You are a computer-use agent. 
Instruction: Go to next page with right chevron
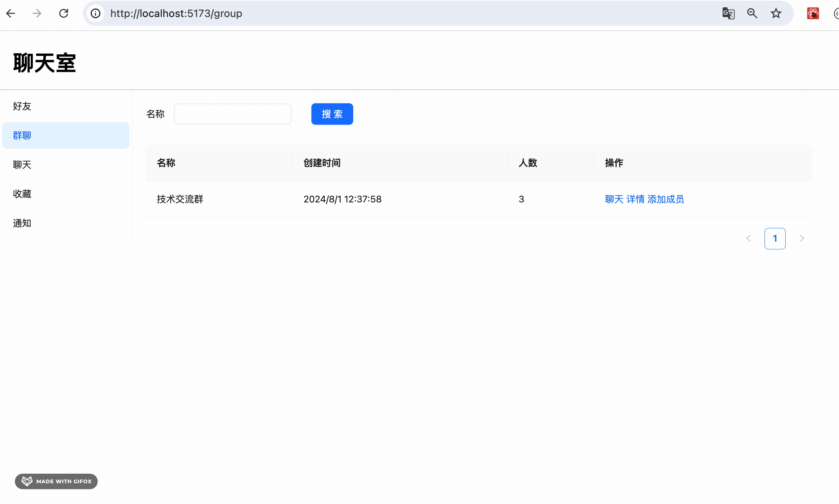point(802,238)
